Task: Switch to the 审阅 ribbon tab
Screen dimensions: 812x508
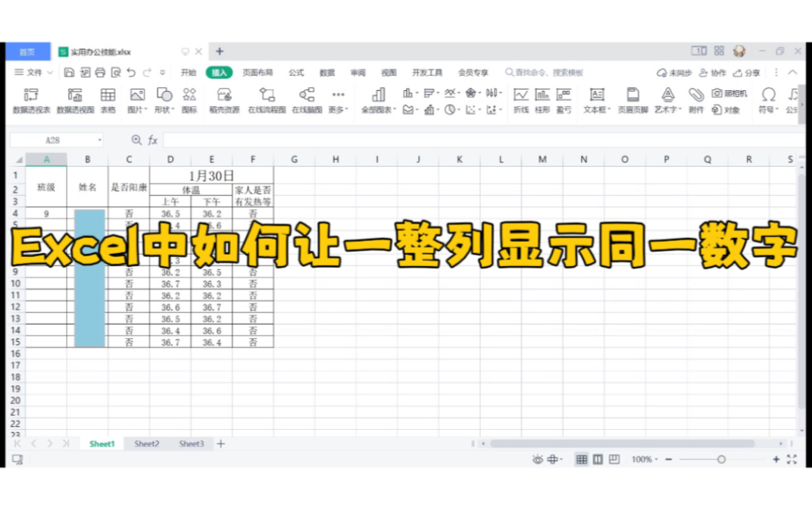Action: 358,73
